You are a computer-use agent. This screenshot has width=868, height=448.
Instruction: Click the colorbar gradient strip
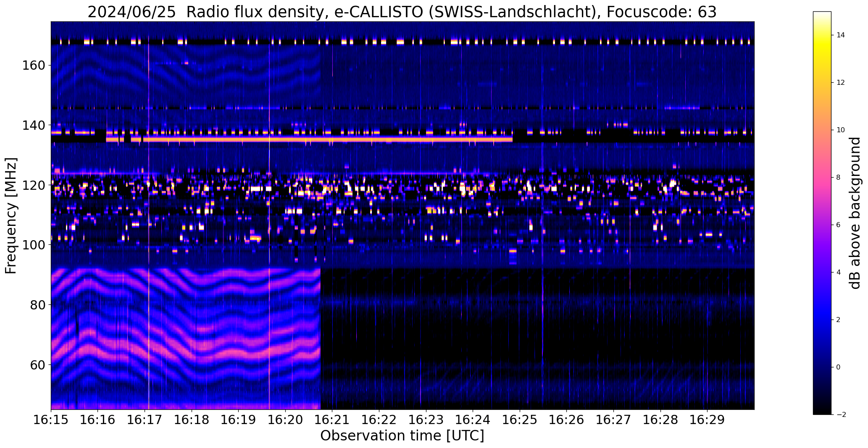pos(822,213)
